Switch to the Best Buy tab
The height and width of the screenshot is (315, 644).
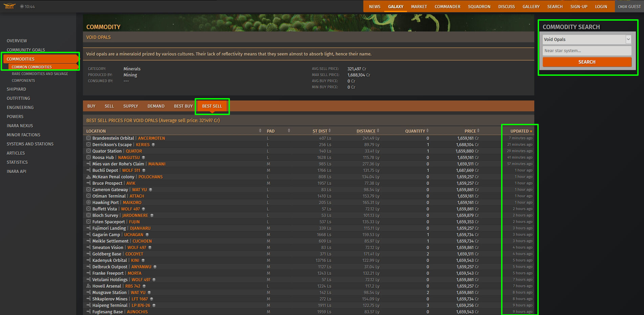click(x=183, y=106)
